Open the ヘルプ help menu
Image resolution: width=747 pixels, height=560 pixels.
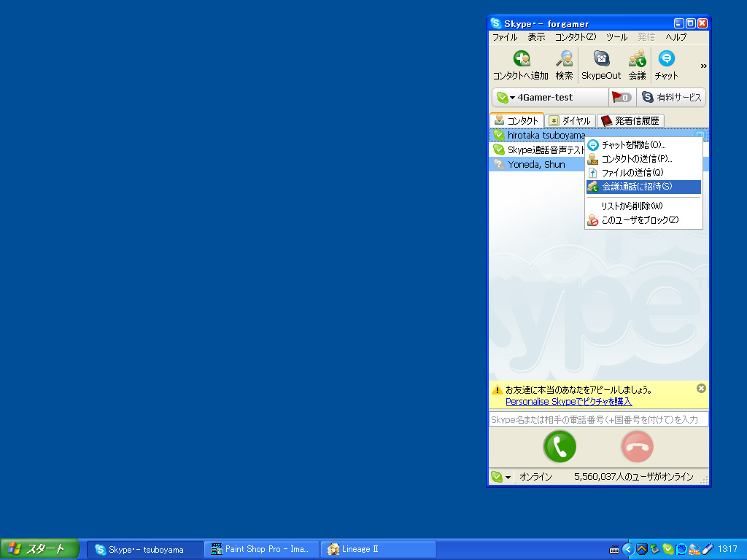(x=676, y=37)
